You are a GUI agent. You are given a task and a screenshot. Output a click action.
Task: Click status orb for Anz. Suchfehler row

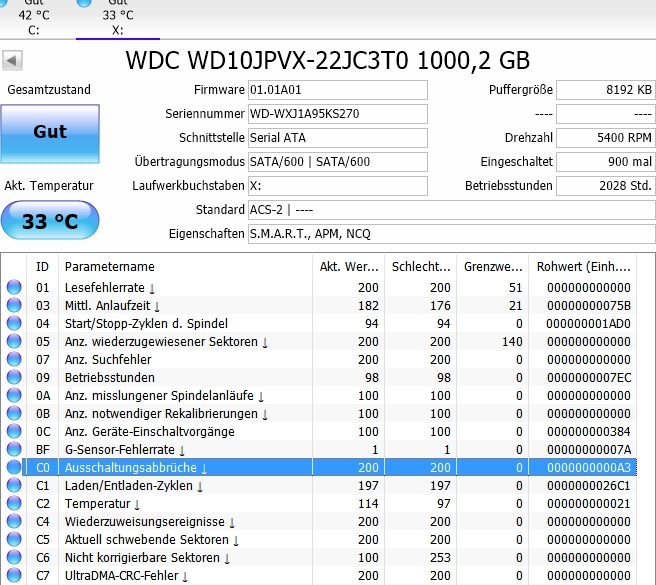pos(14,359)
